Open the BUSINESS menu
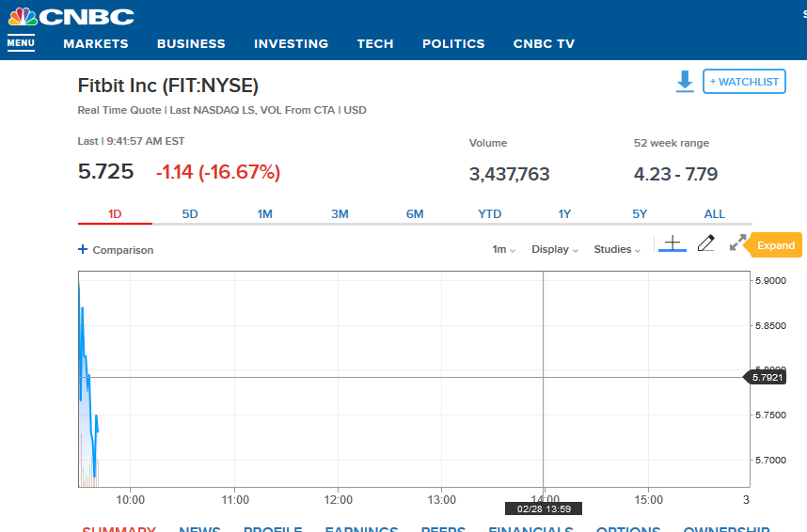 coord(191,44)
